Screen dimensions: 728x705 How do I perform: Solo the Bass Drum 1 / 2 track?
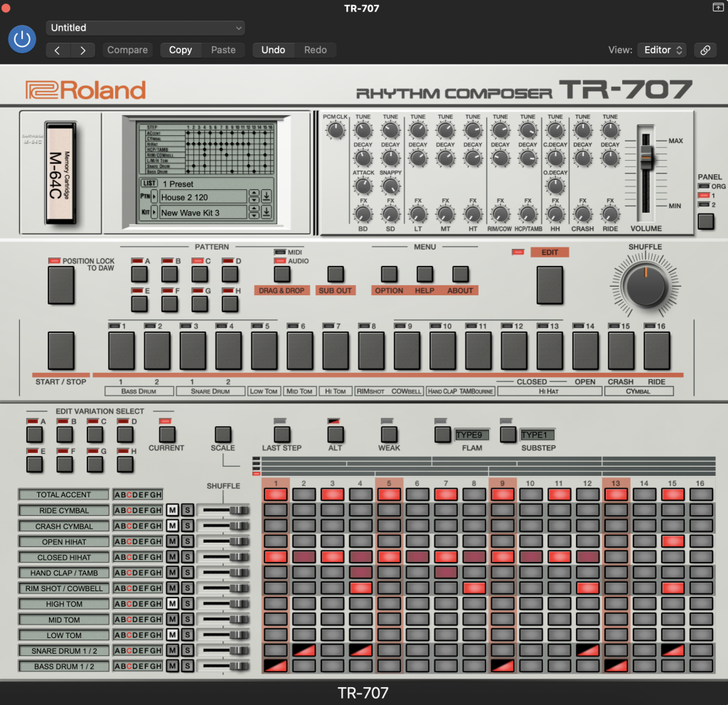[x=187, y=666]
